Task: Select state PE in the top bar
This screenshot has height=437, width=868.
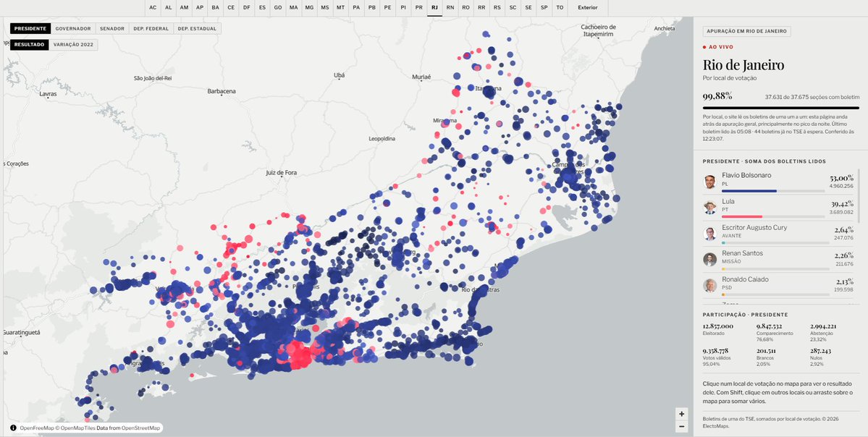Action: tap(387, 8)
